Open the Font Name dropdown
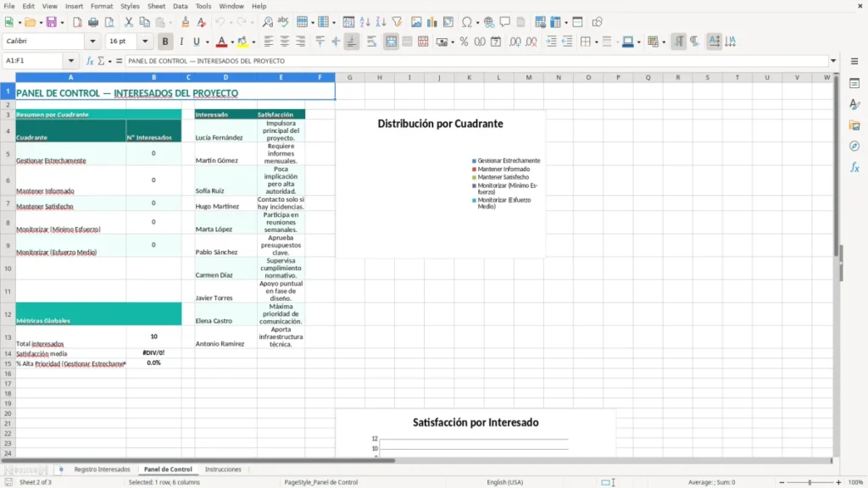The height and width of the screenshot is (488, 868). (92, 41)
